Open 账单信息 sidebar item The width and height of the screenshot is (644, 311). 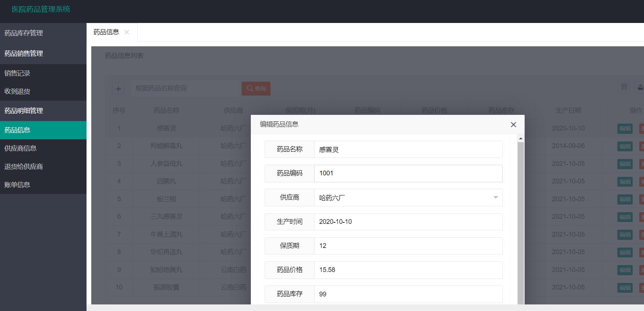click(x=43, y=185)
